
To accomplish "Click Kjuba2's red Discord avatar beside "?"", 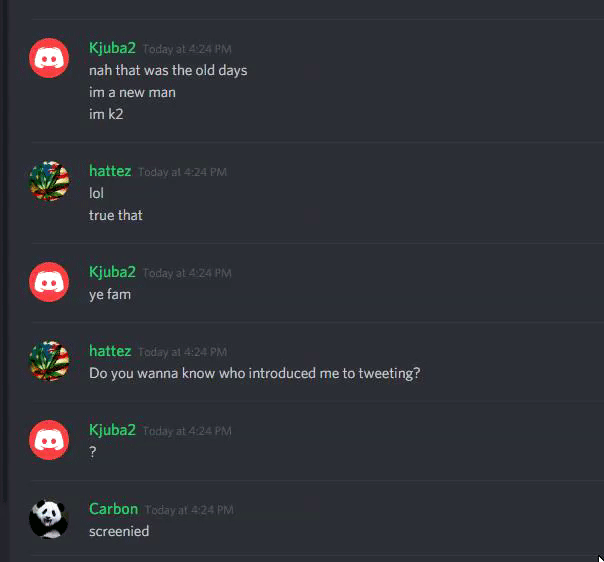I will (49, 440).
